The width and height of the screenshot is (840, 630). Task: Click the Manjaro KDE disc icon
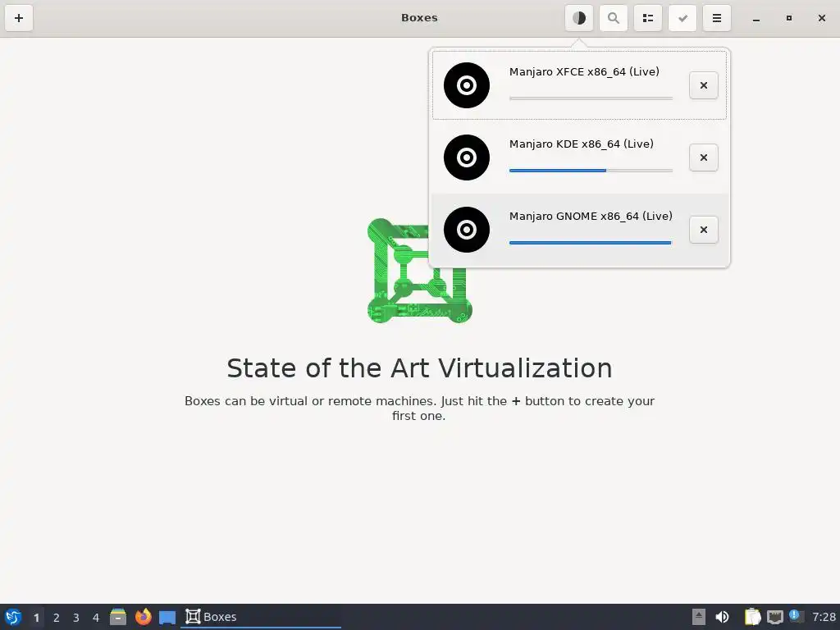point(467,157)
